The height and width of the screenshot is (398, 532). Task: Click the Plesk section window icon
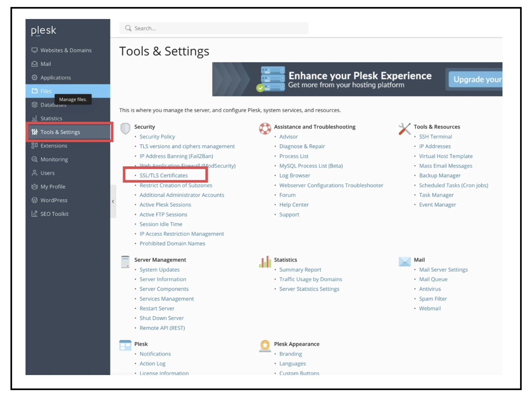point(125,345)
